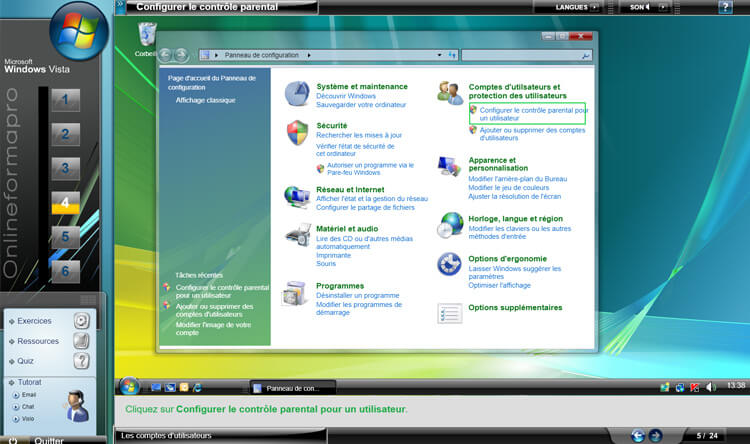Click the tutor headset avatar icon
Viewport: 750px width, 444px height.
[77, 406]
